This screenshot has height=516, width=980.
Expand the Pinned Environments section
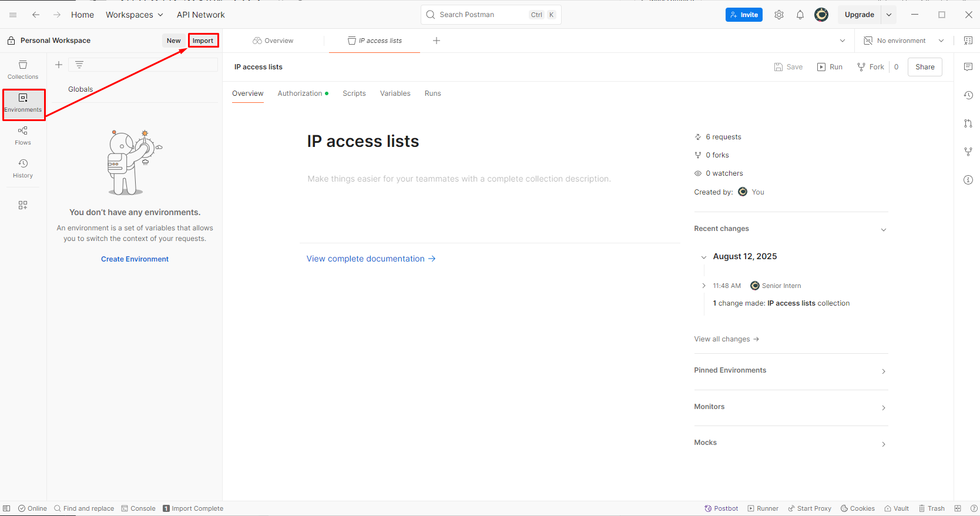883,371
